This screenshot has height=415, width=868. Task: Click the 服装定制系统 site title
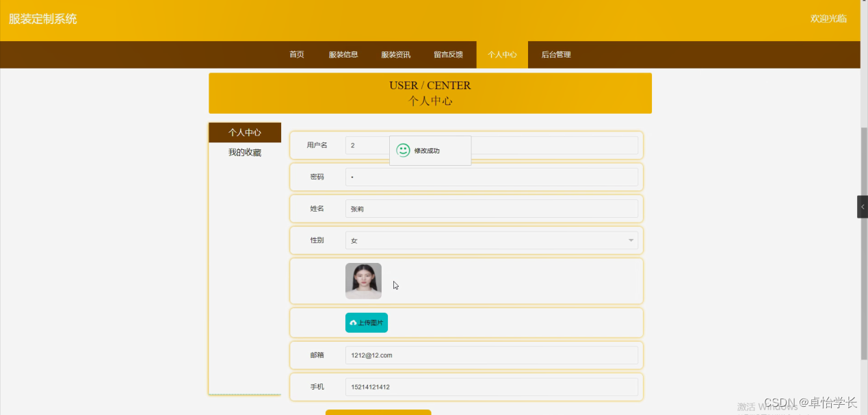42,19
